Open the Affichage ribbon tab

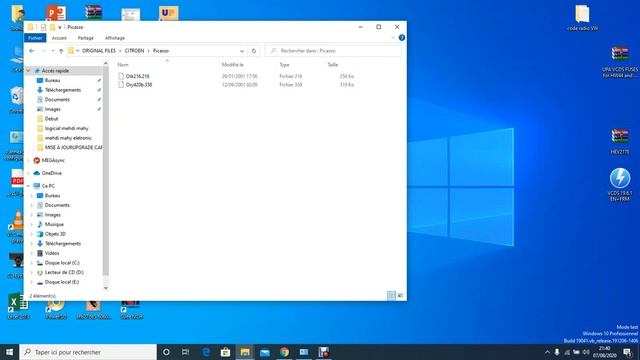click(115, 38)
